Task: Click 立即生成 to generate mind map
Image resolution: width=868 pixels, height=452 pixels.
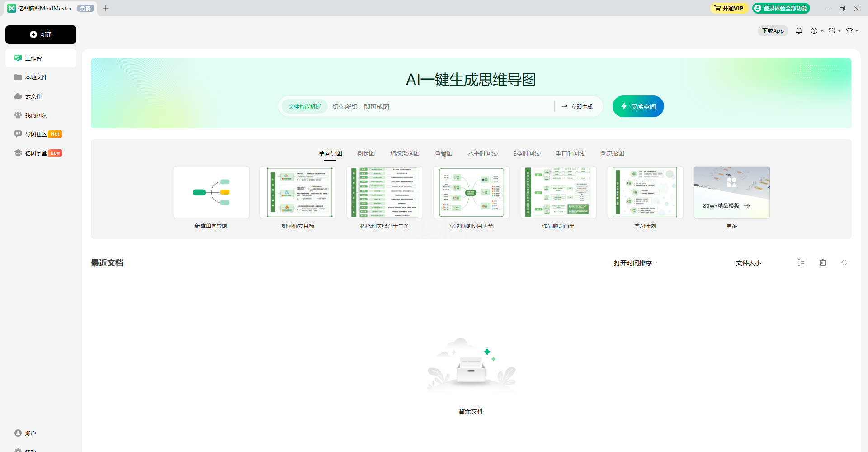Action: click(x=577, y=107)
